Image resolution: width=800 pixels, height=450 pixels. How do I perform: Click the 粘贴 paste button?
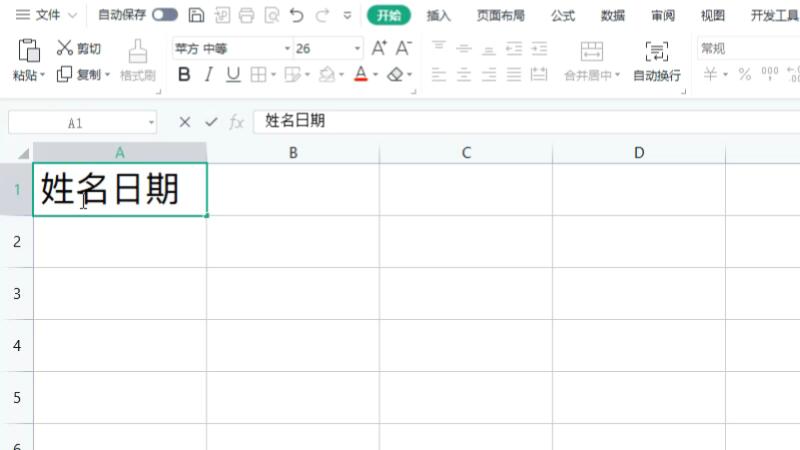pyautogui.click(x=27, y=60)
